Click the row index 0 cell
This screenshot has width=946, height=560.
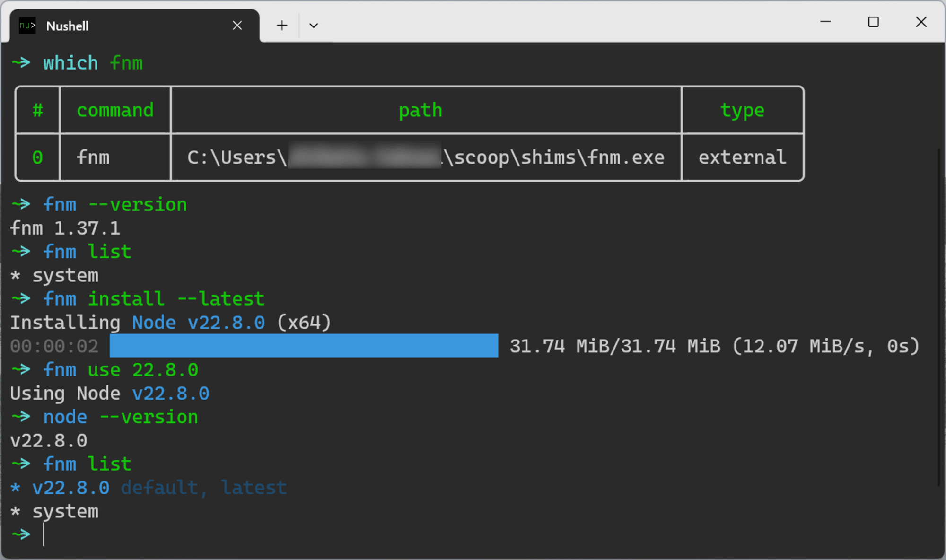coord(38,157)
